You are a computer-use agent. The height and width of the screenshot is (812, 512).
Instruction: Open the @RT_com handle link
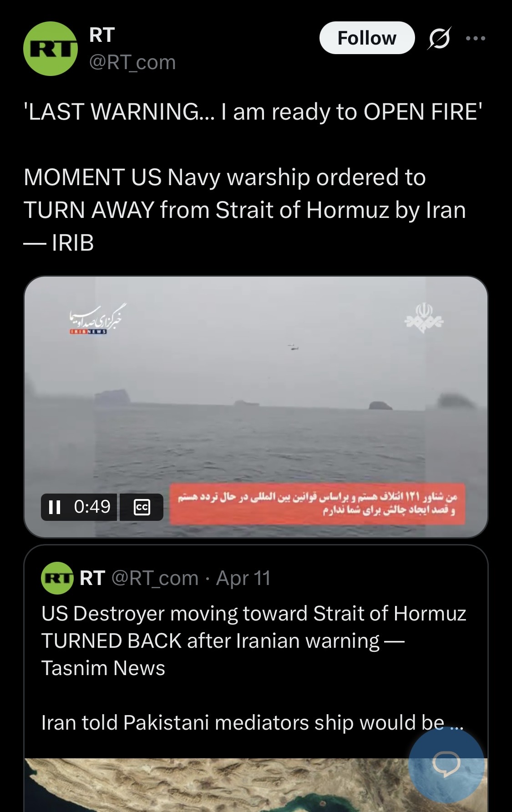pyautogui.click(x=132, y=62)
